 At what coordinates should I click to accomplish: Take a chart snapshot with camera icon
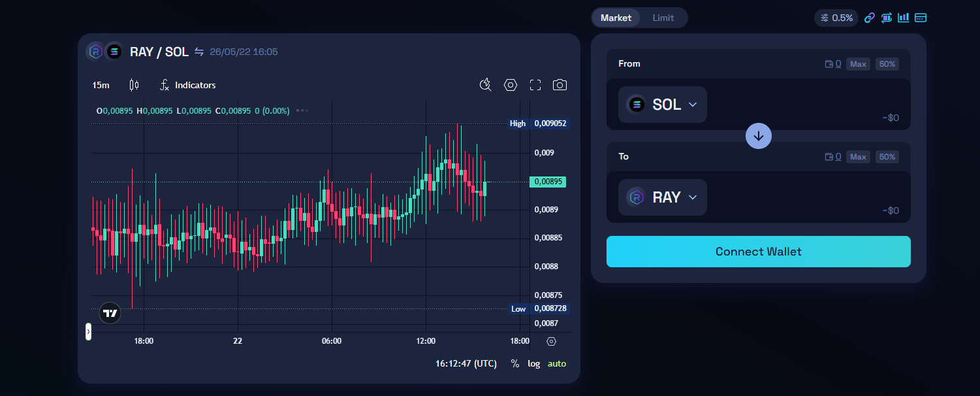click(560, 85)
